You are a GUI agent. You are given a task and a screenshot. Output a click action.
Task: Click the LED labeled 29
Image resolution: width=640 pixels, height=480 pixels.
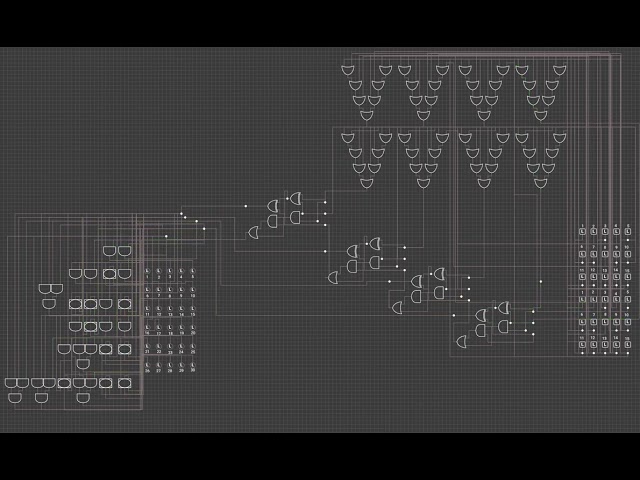point(182,365)
